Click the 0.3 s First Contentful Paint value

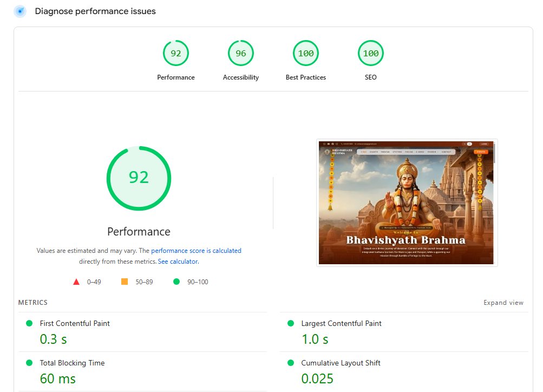click(x=54, y=339)
